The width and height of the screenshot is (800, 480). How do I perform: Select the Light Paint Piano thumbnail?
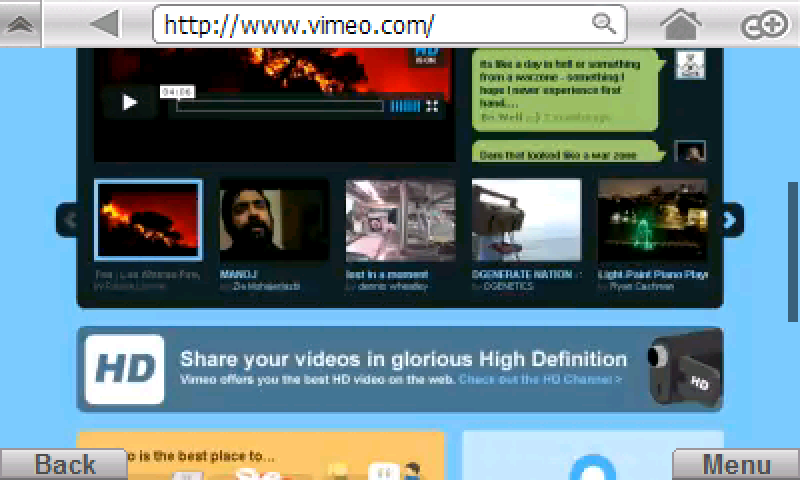tap(653, 220)
